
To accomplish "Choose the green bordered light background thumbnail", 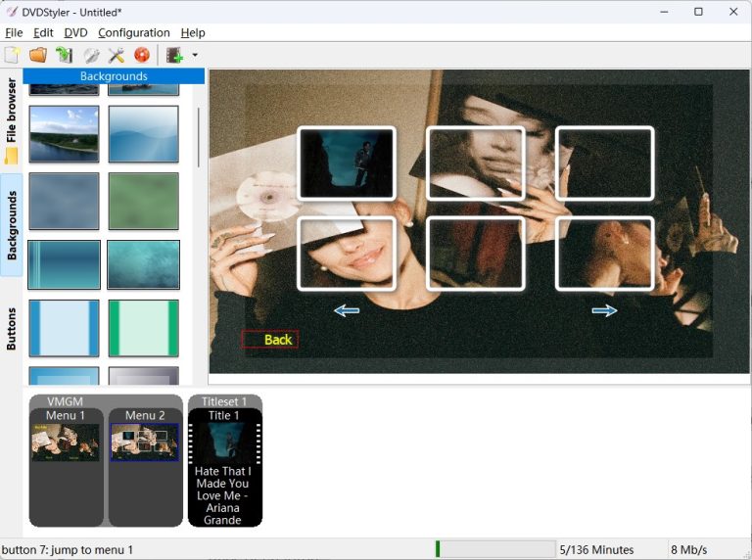I will [143, 328].
